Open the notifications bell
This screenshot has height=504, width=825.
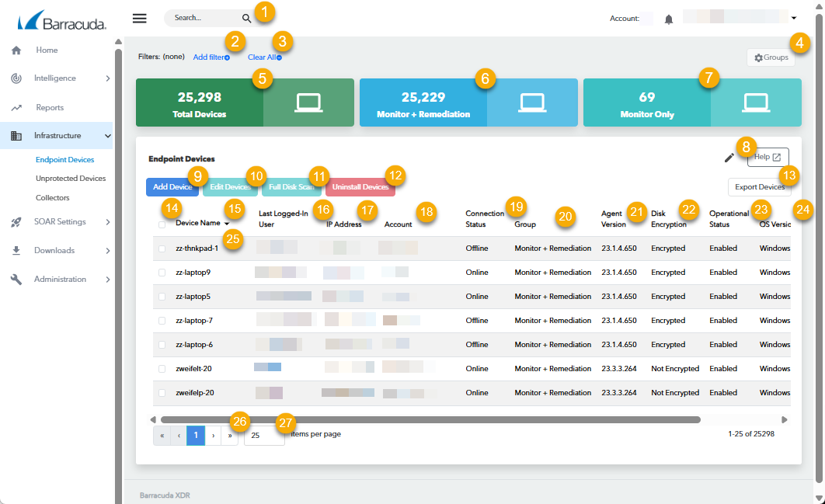click(x=669, y=19)
